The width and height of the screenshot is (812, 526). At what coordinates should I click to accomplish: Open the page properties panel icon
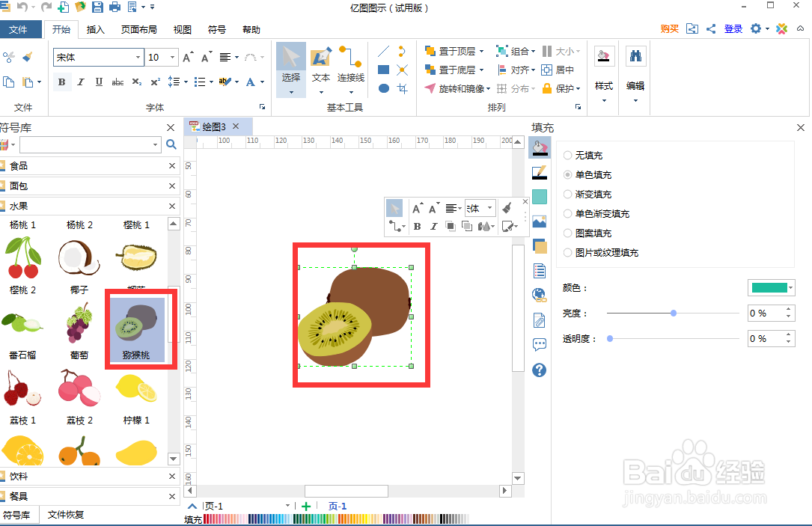pyautogui.click(x=539, y=271)
